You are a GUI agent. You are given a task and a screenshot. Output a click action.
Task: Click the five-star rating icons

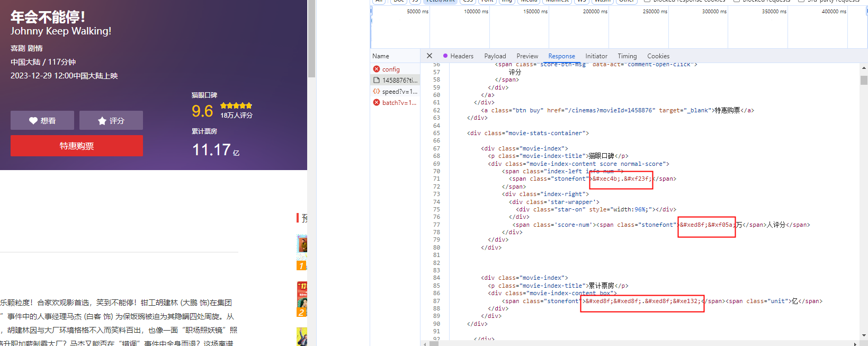236,106
